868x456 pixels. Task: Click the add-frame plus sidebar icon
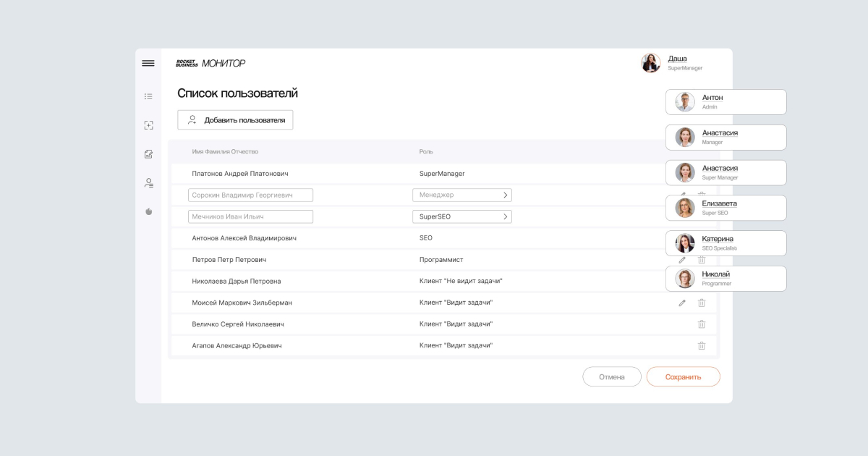coord(148,125)
